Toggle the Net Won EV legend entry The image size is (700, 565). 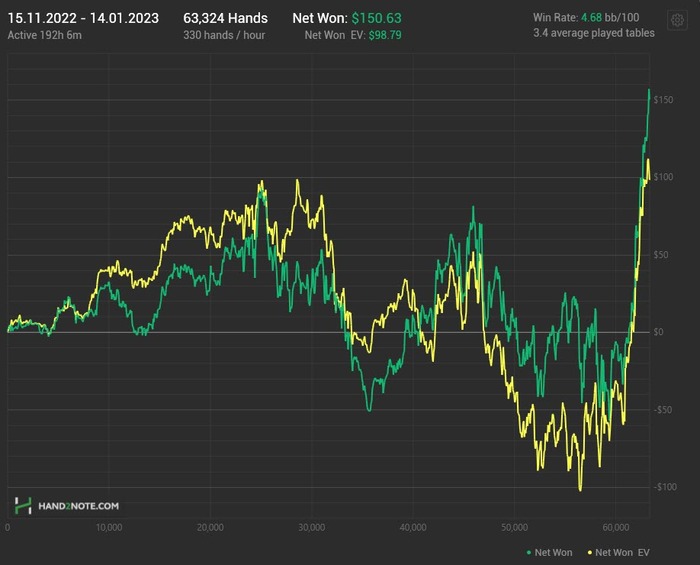(618, 553)
